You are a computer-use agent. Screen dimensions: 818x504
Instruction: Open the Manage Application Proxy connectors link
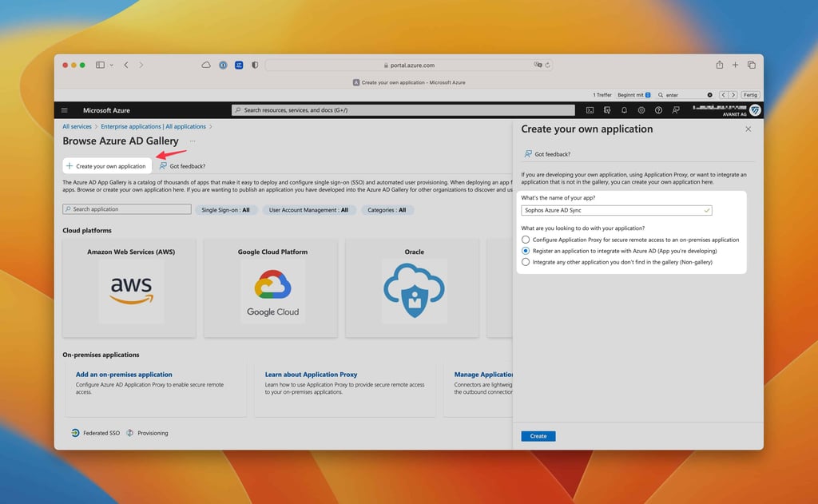[x=483, y=374]
